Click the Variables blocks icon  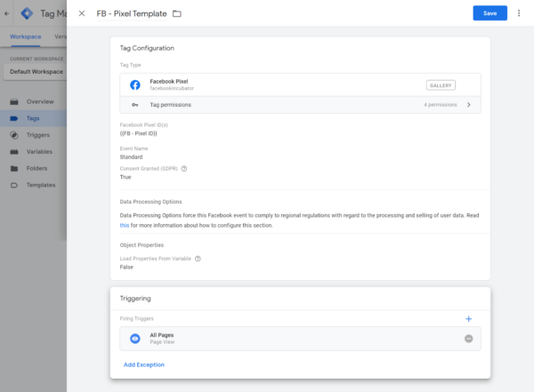click(x=14, y=152)
